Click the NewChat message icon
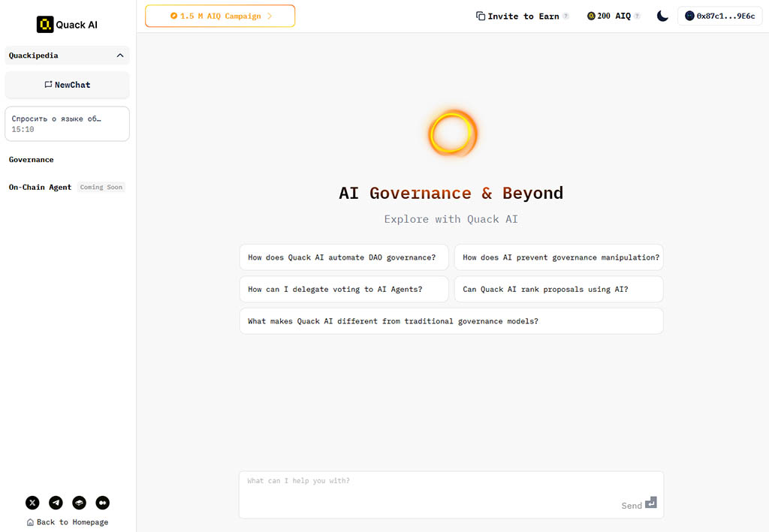Screen dimensions: 769x532 (x=48, y=85)
